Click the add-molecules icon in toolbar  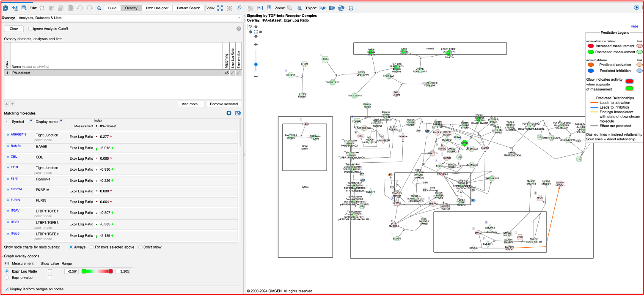(15, 8)
